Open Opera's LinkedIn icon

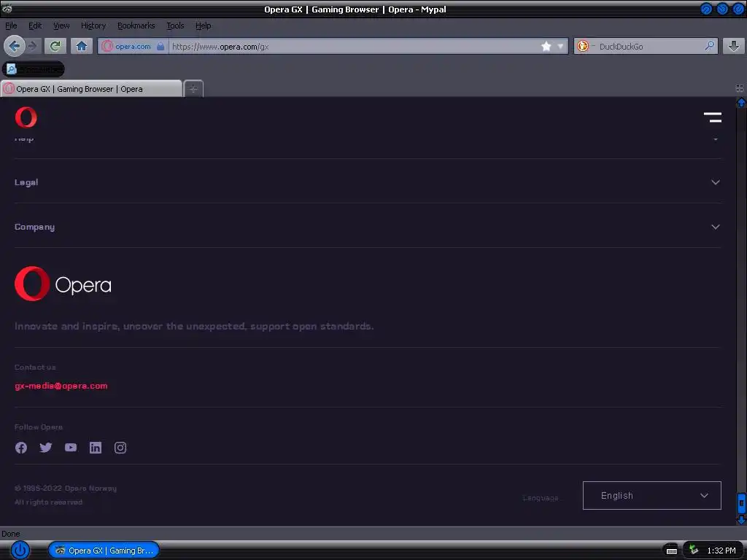click(x=96, y=448)
